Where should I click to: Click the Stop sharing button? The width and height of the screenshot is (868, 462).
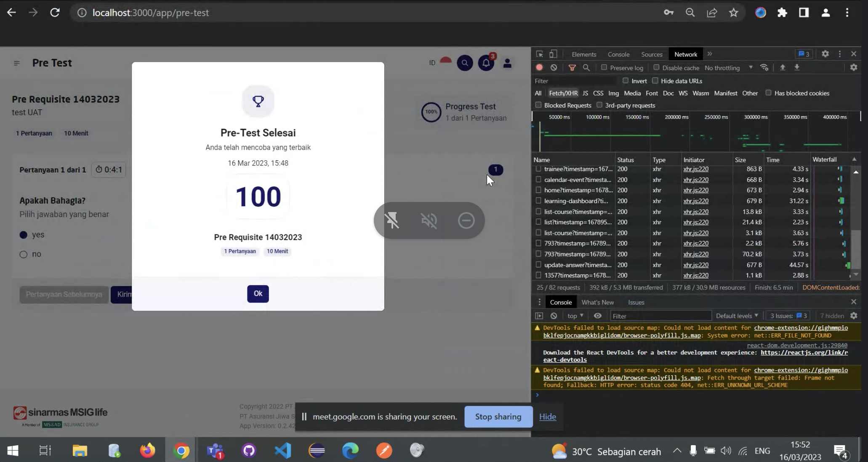(x=498, y=417)
